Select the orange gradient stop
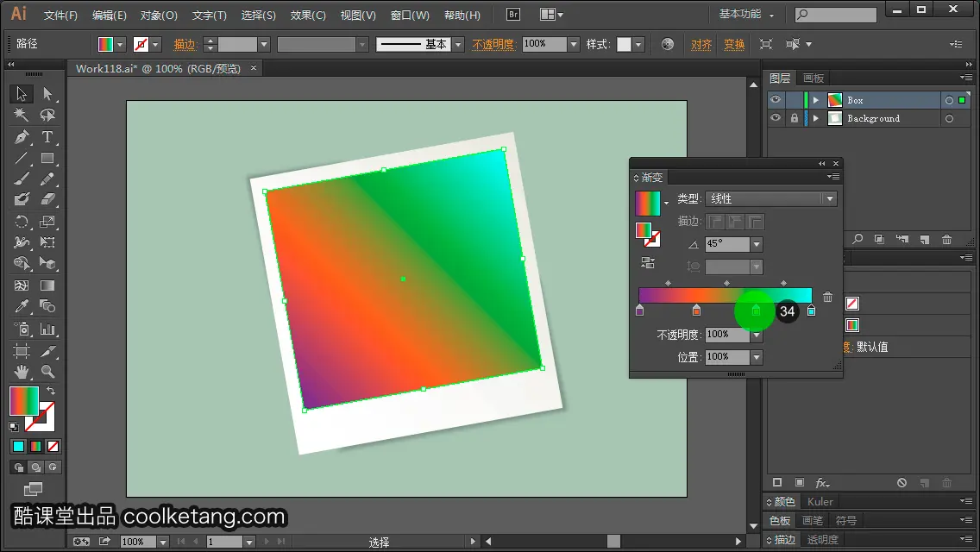Viewport: 980px width, 552px height. pyautogui.click(x=697, y=310)
